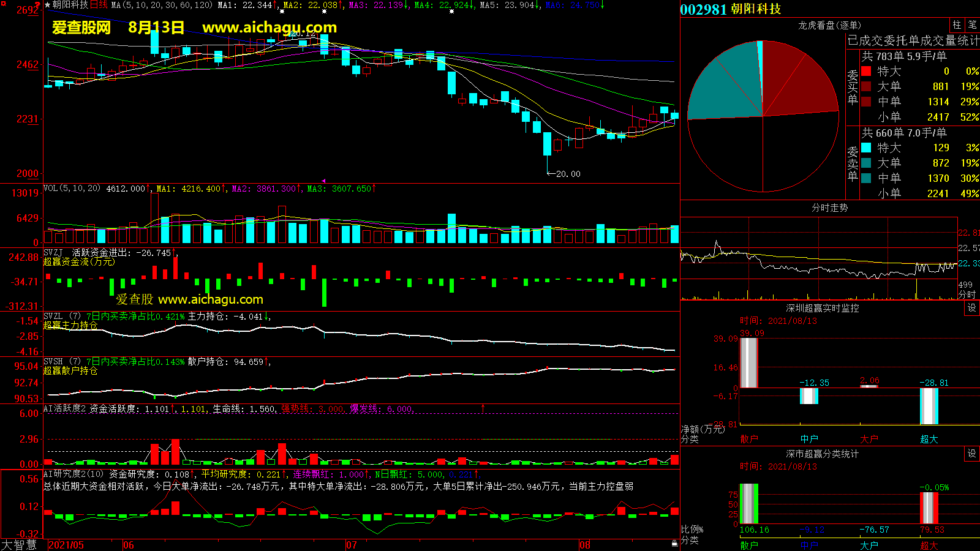The height and width of the screenshot is (551, 980).
Task: Click the 日线 period label
Action: [99, 5]
